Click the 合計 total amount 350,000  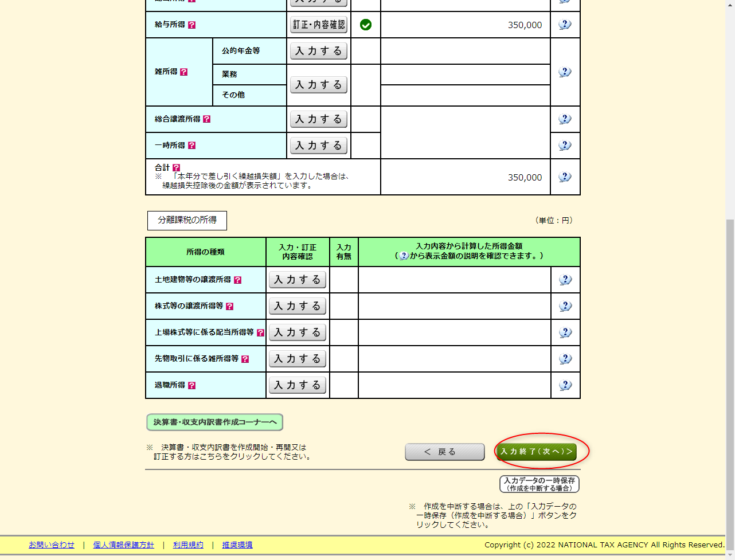click(x=525, y=178)
